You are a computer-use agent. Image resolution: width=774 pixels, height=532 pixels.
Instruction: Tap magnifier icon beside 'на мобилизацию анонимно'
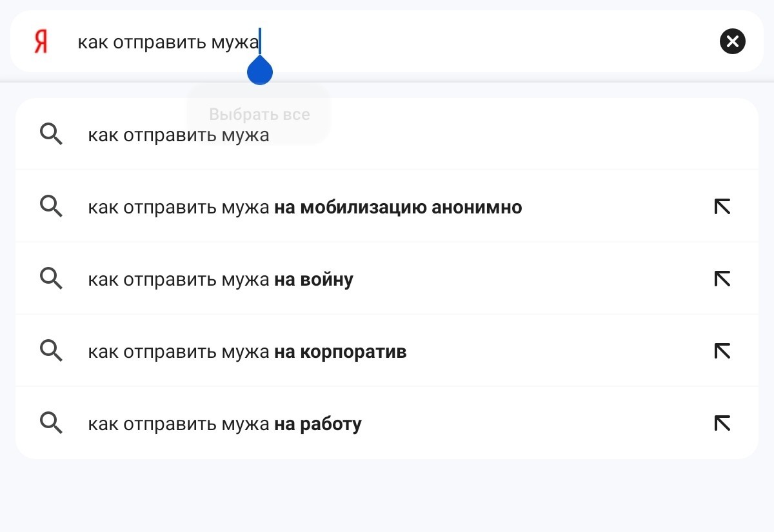click(52, 207)
